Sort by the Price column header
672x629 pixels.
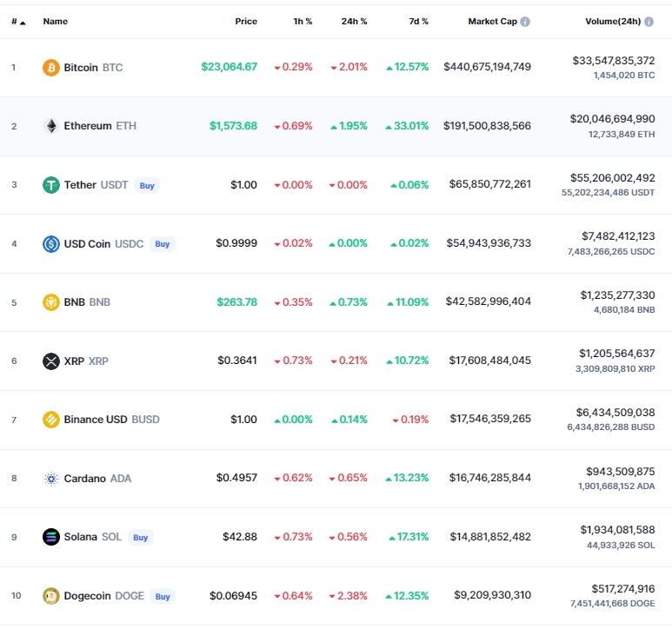click(x=246, y=22)
